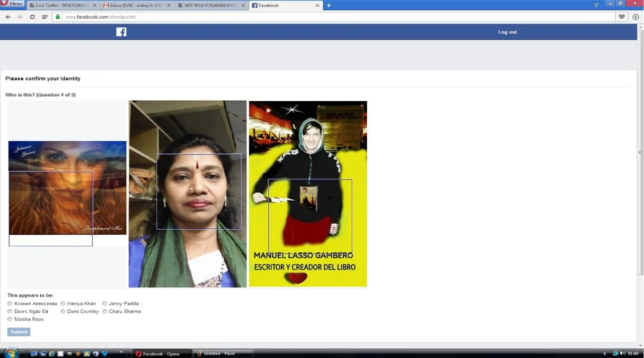The image size is (644, 358).
Task: Select radio option Charu Sharma
Action: coord(105,311)
